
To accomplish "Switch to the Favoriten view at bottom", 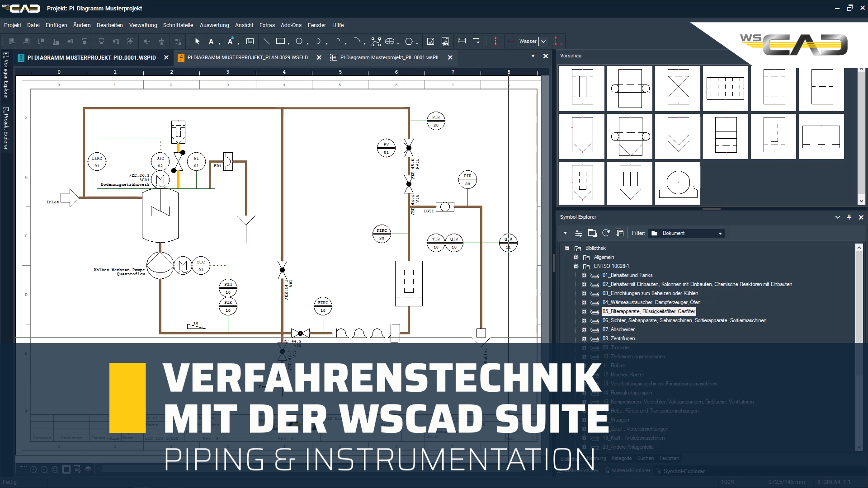I will tap(670, 458).
